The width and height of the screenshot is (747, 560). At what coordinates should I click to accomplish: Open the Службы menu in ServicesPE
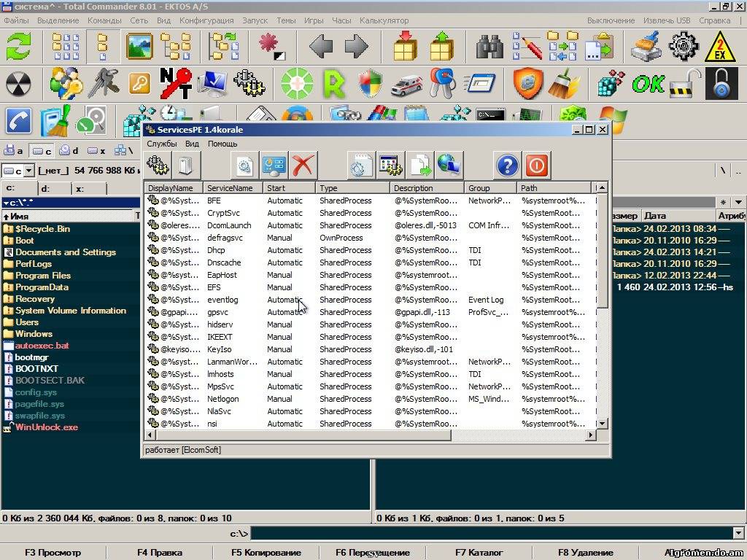click(x=161, y=144)
